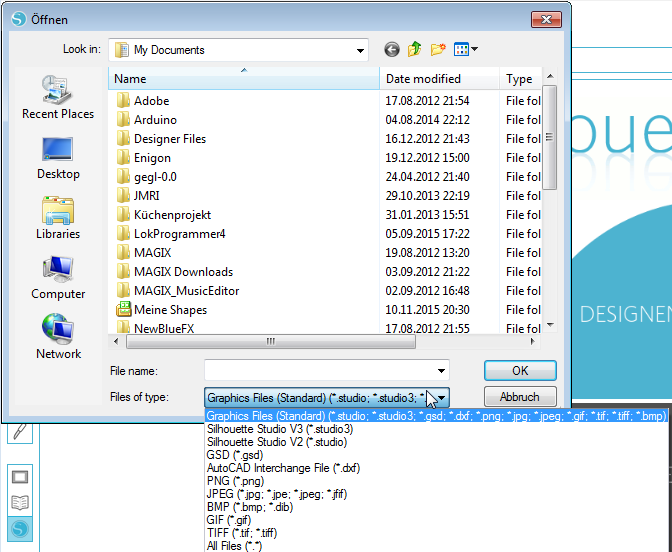The width and height of the screenshot is (672, 552).
Task: Choose Silhouette Studio V2 file type
Action: pyautogui.click(x=277, y=442)
